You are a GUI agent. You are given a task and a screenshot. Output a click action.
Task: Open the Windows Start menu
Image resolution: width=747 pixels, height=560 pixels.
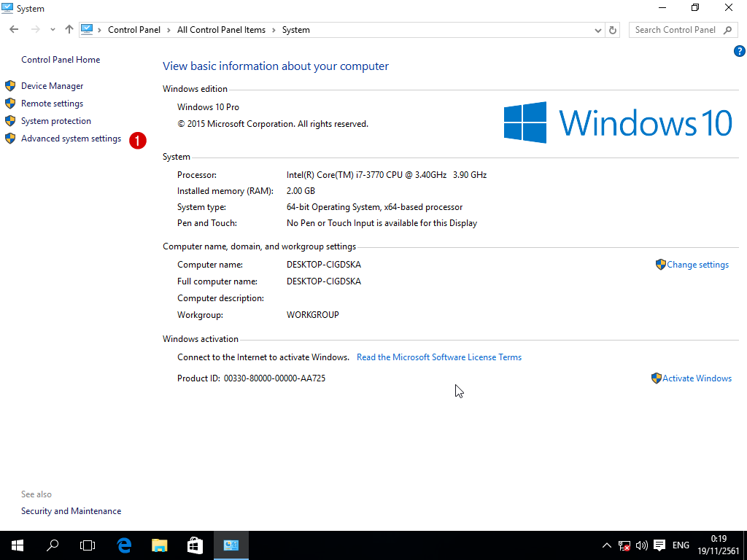pos(18,545)
